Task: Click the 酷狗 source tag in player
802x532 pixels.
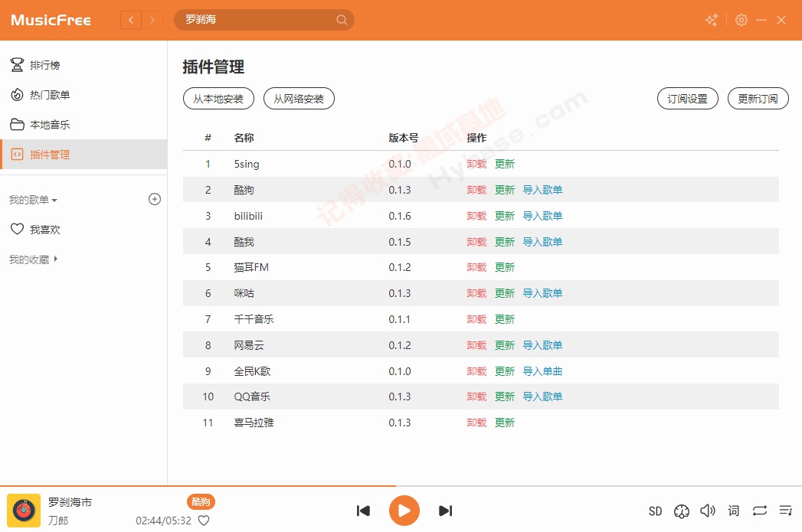Action: pyautogui.click(x=201, y=502)
